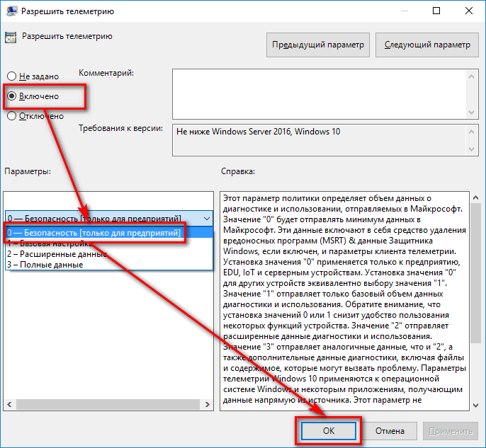Choose '1 – Базовая настройка' list option
486x448 pixels.
click(x=109, y=243)
